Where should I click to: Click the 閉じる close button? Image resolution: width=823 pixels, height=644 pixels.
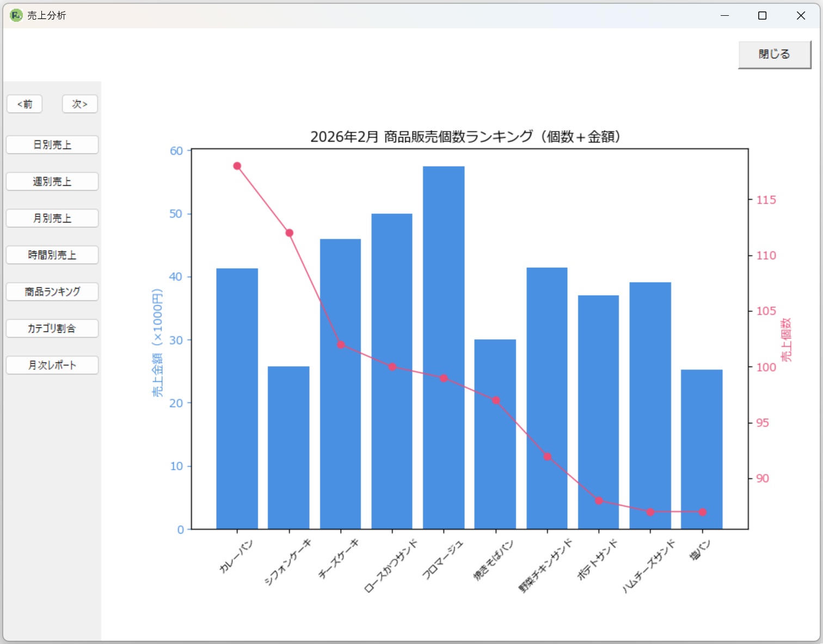773,54
